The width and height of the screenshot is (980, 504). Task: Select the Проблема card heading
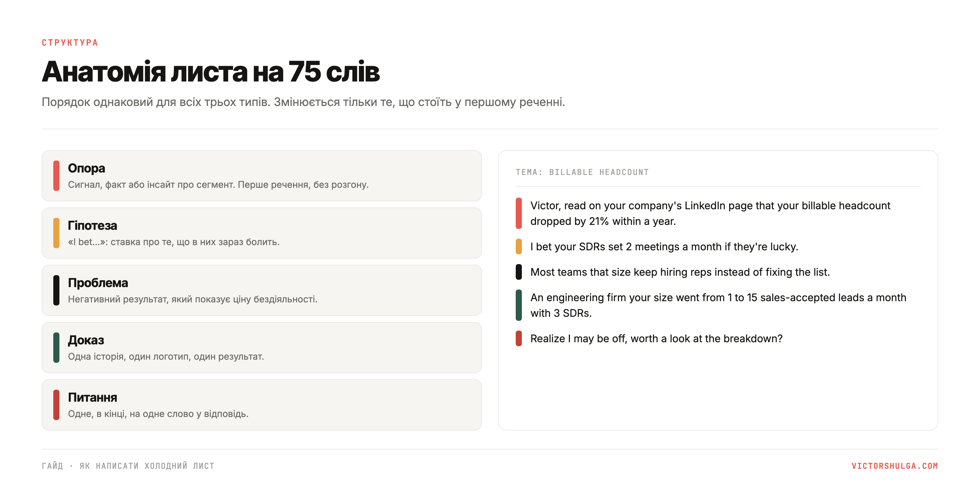point(98,282)
